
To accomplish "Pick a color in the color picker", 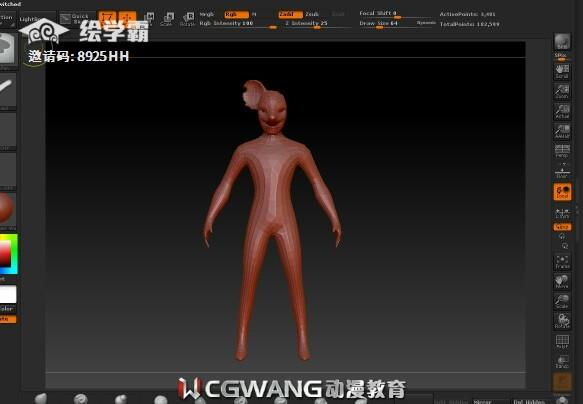I will (x=8, y=254).
